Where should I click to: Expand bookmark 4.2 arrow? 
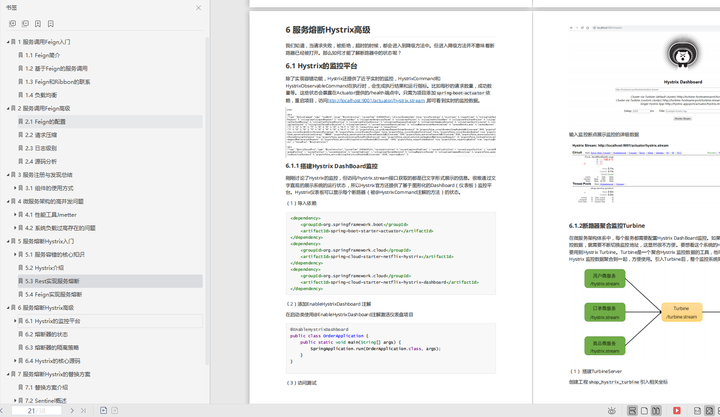coord(15,228)
